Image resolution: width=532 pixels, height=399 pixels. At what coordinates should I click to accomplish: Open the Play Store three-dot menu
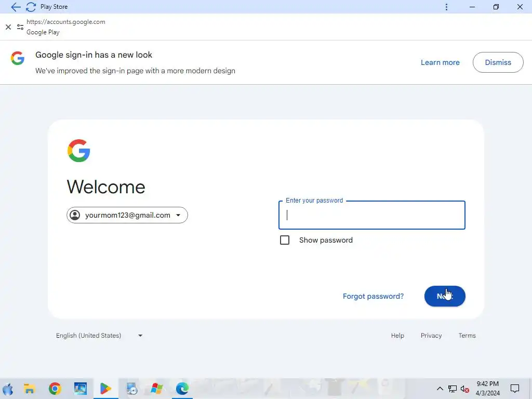click(x=446, y=7)
